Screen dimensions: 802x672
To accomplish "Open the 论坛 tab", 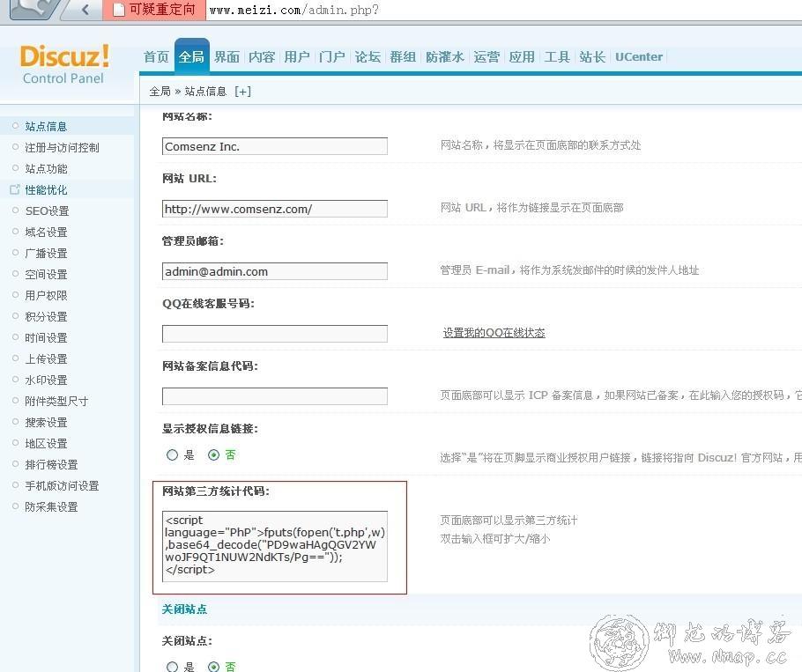I will (x=368, y=56).
